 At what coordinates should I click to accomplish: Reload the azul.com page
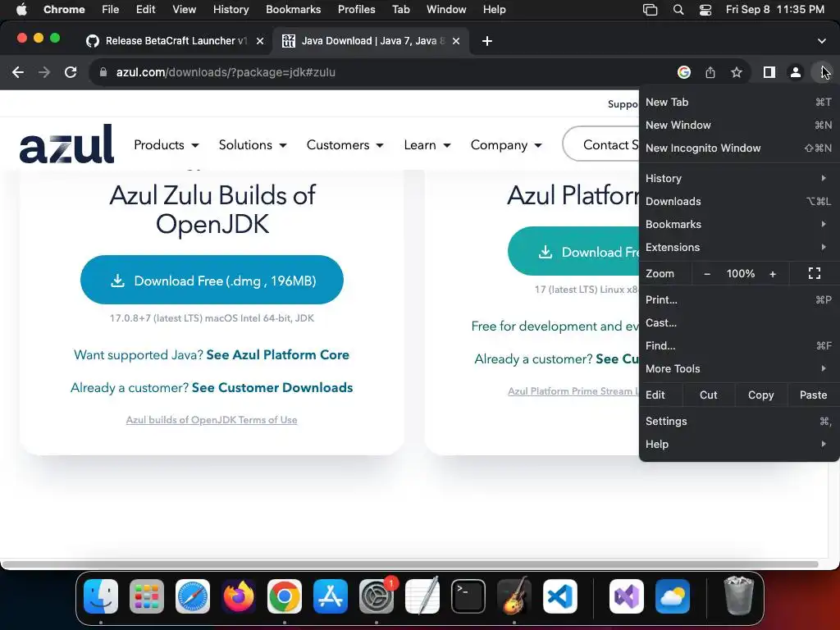[71, 72]
